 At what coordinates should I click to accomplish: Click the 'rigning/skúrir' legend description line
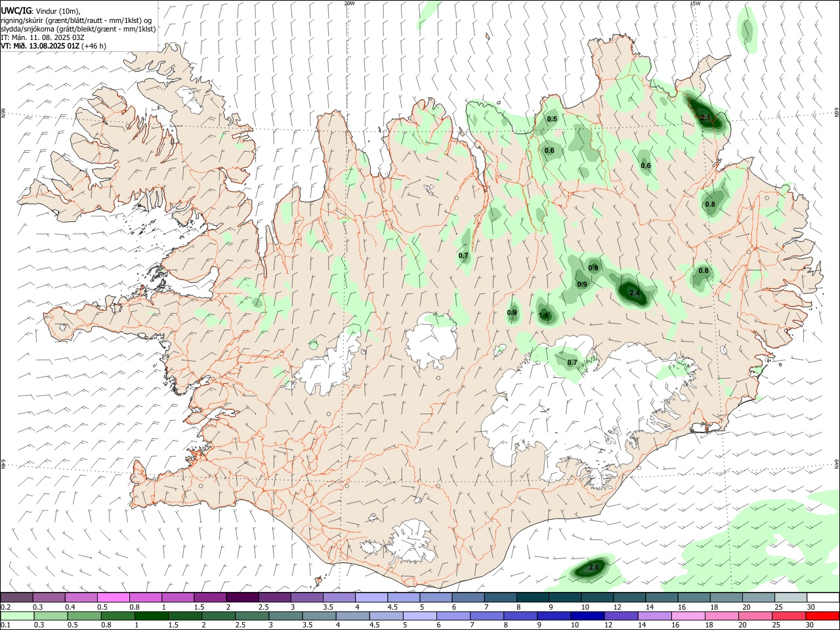point(76,20)
